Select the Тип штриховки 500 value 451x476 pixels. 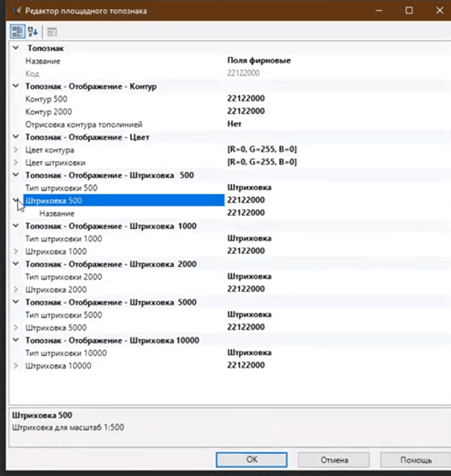click(249, 188)
